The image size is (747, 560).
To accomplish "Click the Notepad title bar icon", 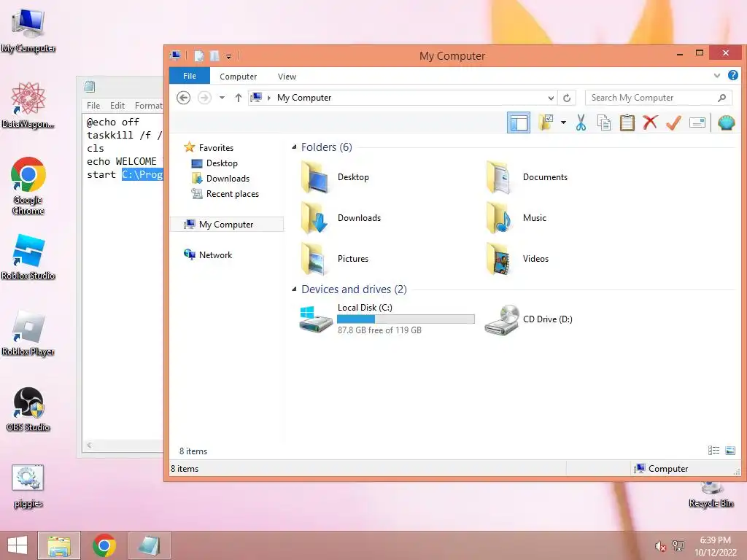I will click(90, 87).
